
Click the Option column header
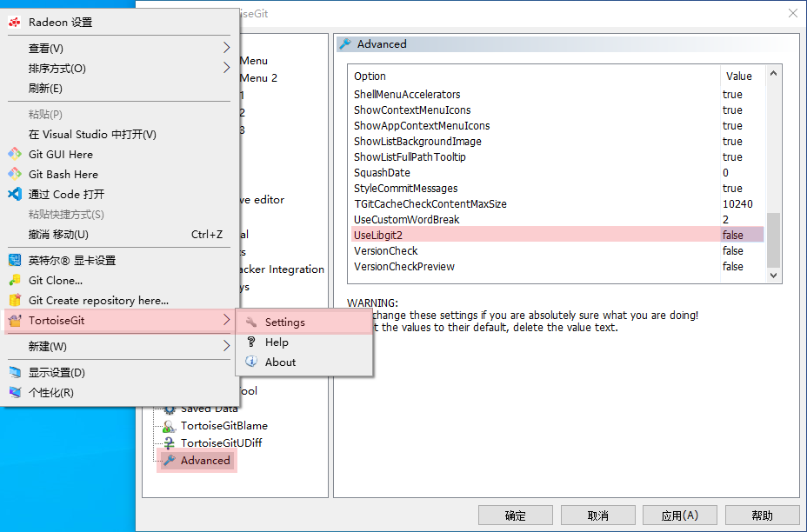click(536, 76)
